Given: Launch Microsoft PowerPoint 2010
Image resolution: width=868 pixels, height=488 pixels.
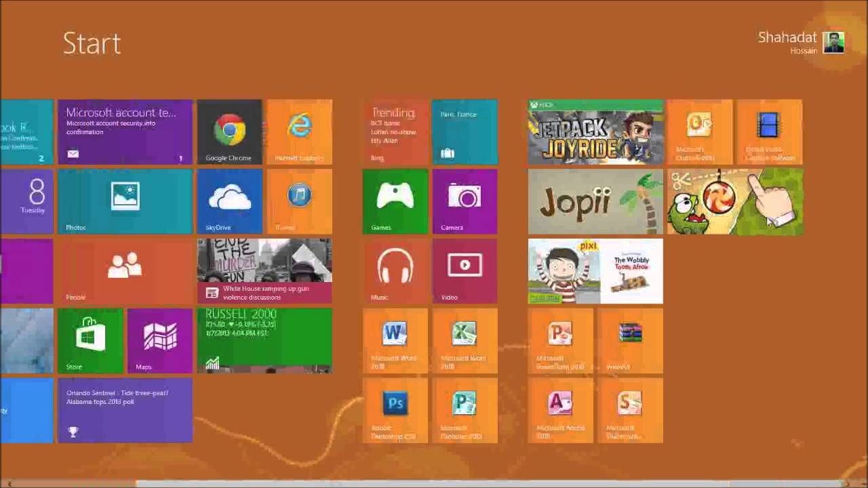Looking at the screenshot, I should click(561, 342).
